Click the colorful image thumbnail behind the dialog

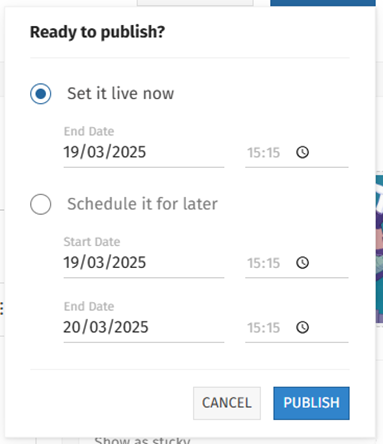pyautogui.click(x=379, y=249)
